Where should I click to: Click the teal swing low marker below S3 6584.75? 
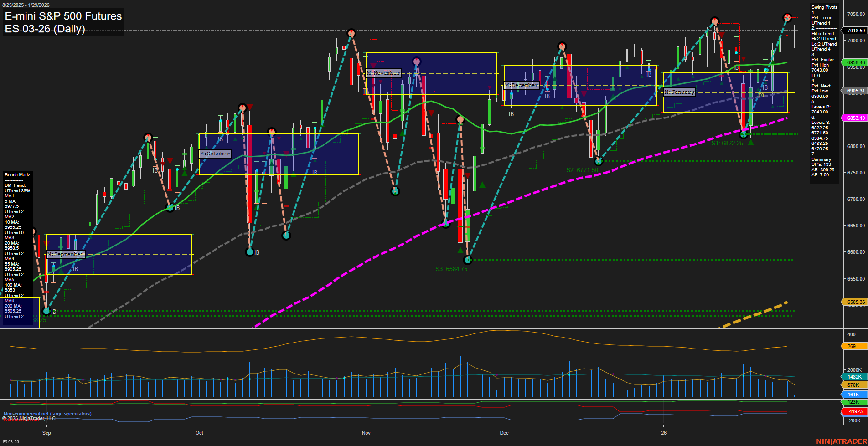[x=468, y=260]
